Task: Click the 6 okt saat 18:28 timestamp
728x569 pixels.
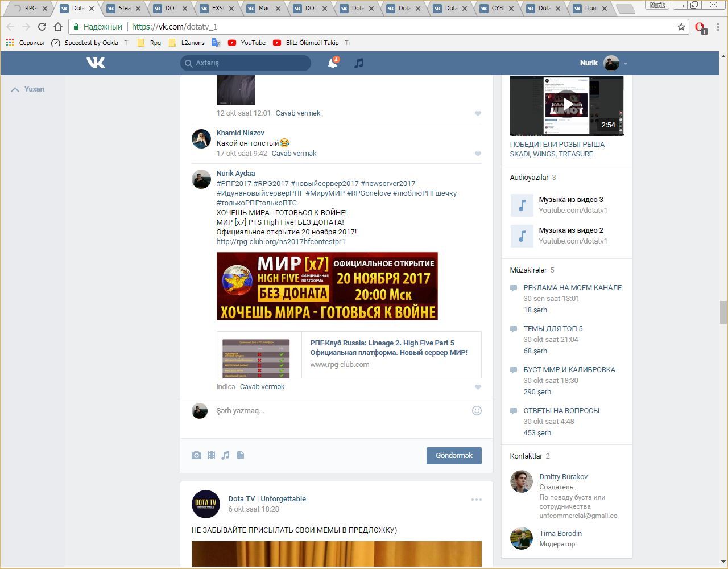Action: click(254, 509)
